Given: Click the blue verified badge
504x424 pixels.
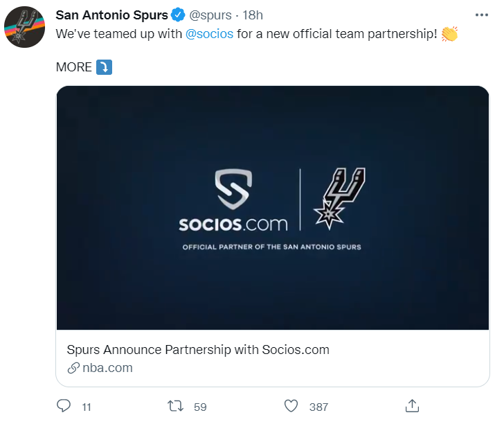Looking at the screenshot, I should coord(178,15).
